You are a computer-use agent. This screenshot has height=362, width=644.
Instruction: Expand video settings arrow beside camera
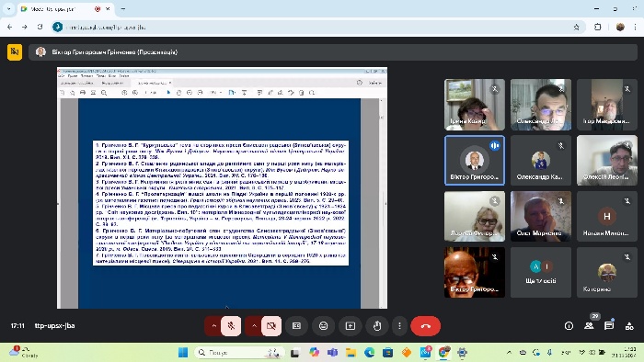pyautogui.click(x=254, y=326)
